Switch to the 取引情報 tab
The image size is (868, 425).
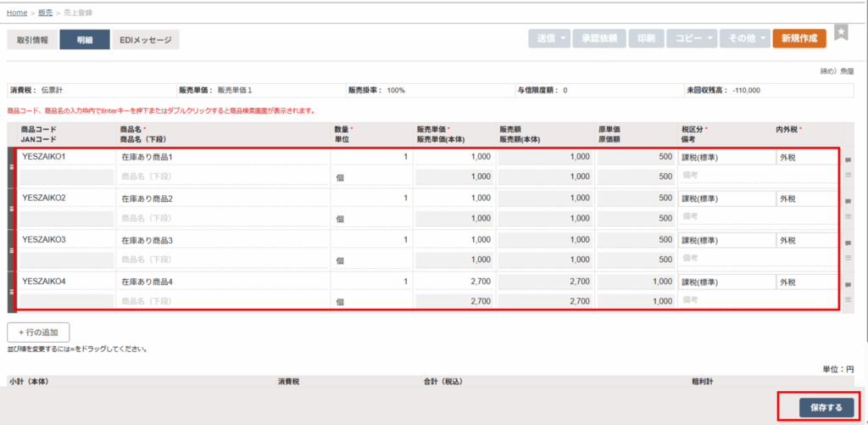point(32,40)
